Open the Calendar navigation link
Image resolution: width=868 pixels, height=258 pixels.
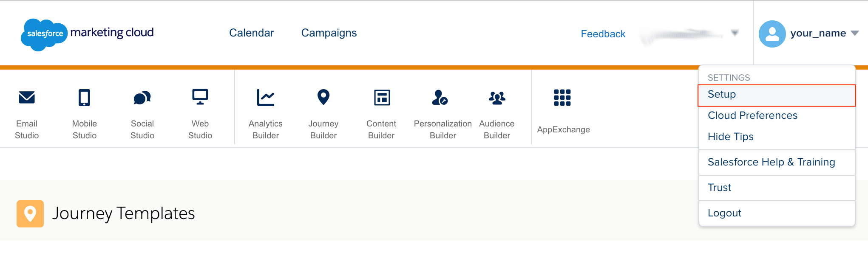(x=251, y=33)
